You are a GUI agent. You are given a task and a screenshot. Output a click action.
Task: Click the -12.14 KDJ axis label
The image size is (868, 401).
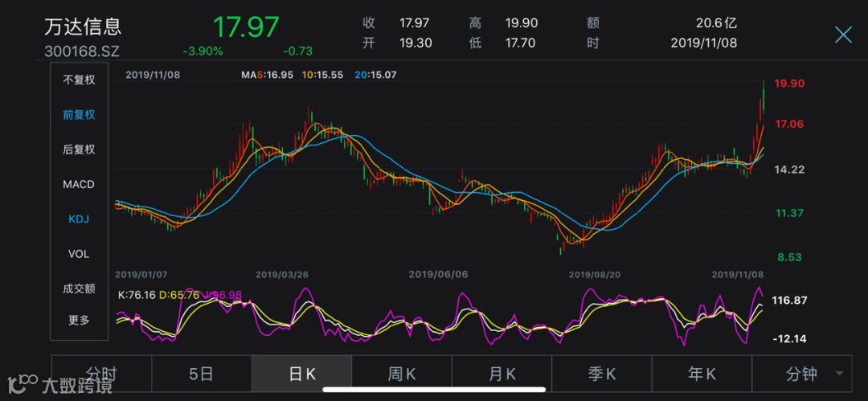pyautogui.click(x=789, y=338)
